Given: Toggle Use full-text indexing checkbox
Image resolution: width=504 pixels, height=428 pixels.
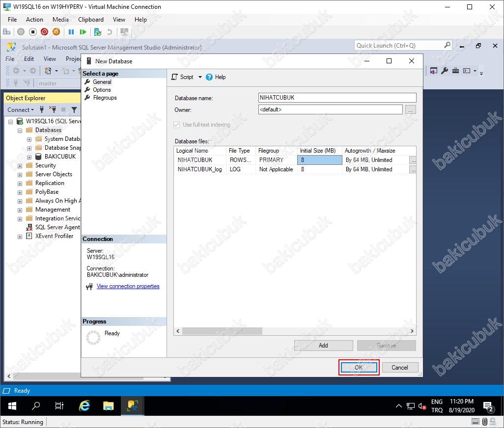Looking at the screenshot, I should (176, 125).
